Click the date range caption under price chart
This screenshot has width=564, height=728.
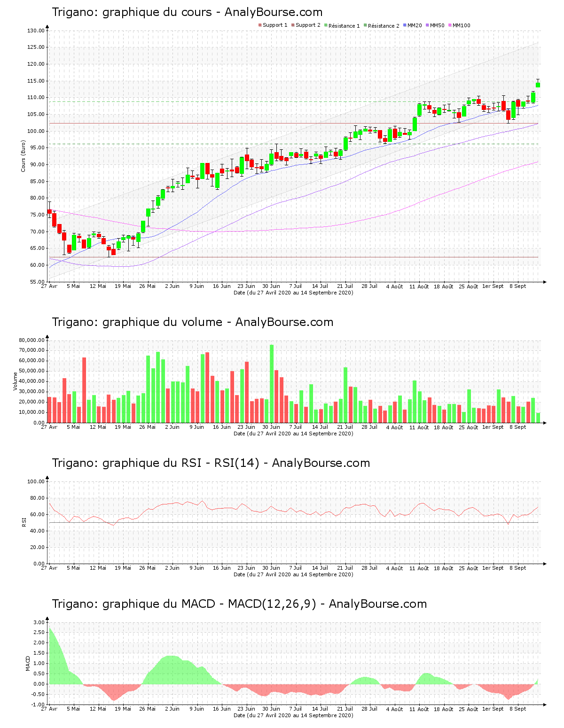293,293
